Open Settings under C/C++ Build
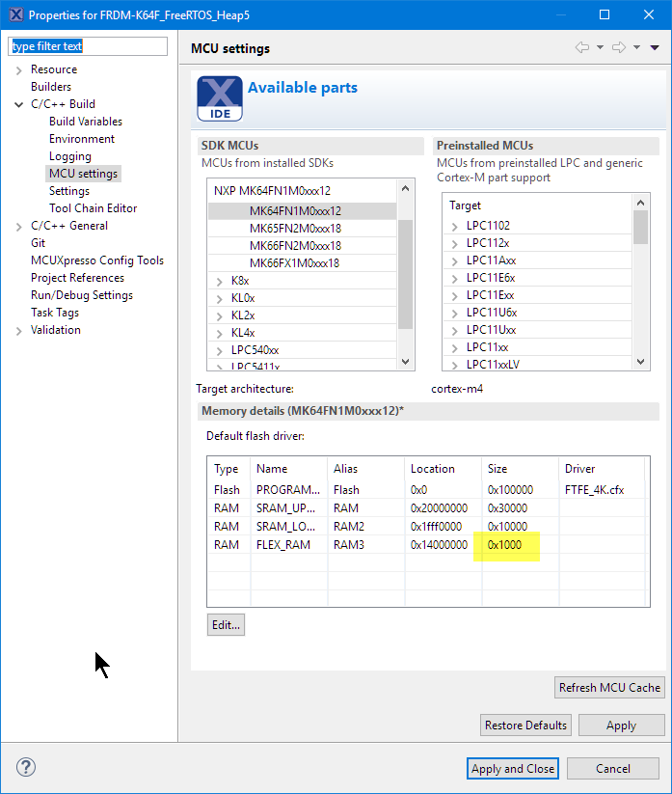This screenshot has width=672, height=794. [x=68, y=191]
